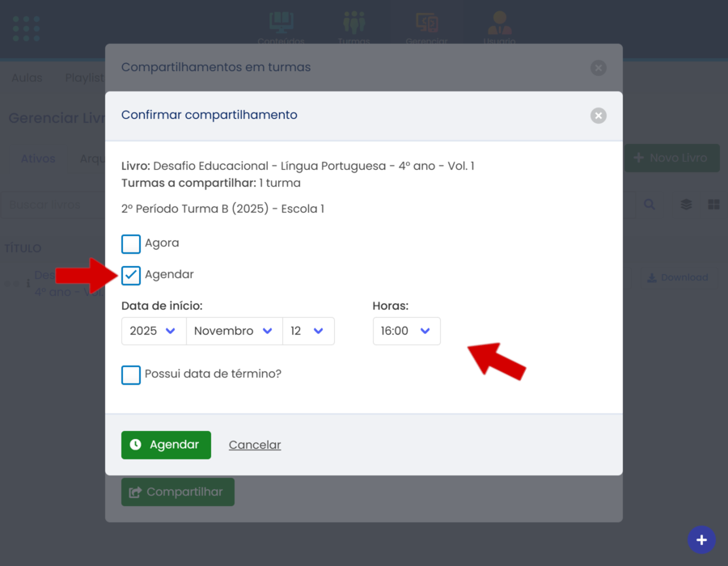This screenshot has height=566, width=728.
Task: Enable Possui data de término option
Action: [x=131, y=374]
